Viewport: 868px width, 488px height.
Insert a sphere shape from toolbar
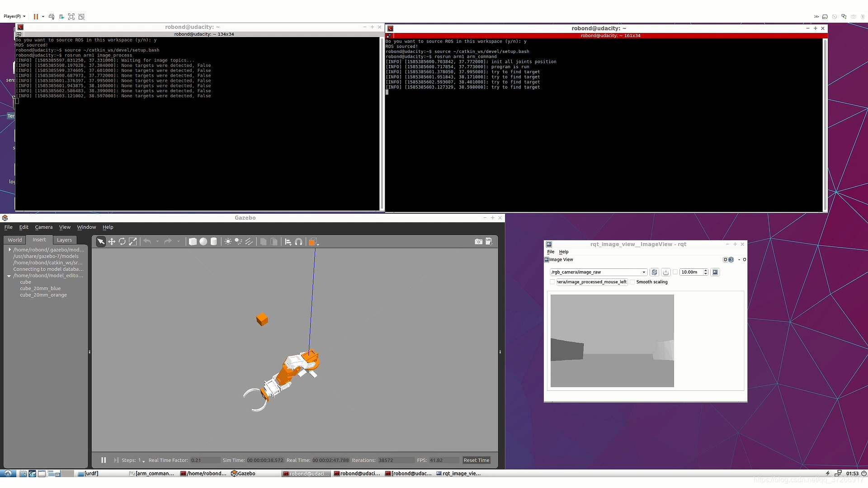tap(203, 242)
